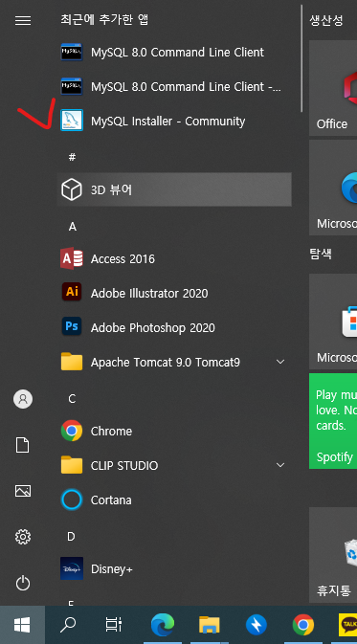Click the 탐색 group title
Image resolution: width=357 pixels, height=644 pixels.
(321, 254)
